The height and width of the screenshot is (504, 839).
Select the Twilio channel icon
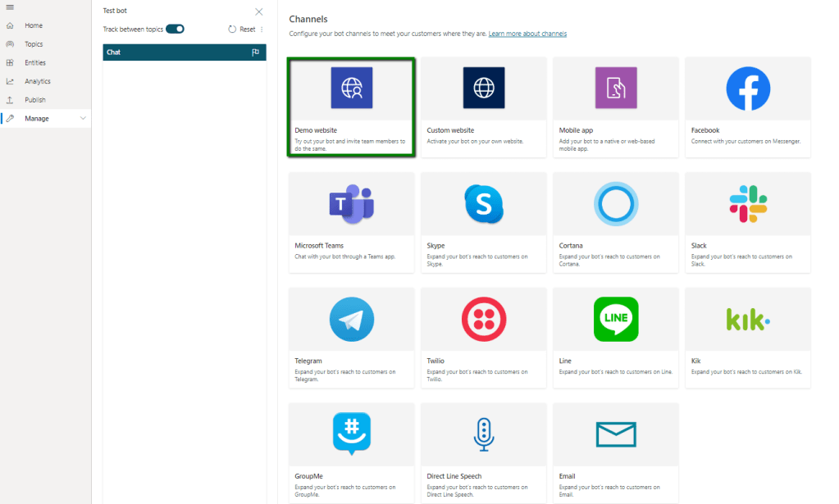[483, 319]
